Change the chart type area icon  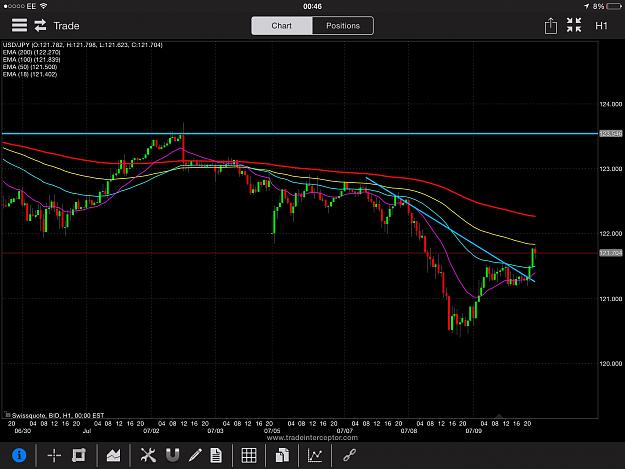pos(113,455)
